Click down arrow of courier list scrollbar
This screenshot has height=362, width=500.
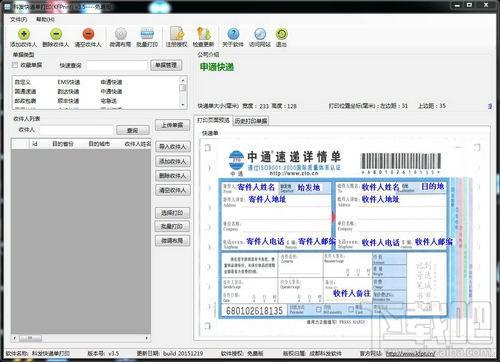[x=183, y=105]
